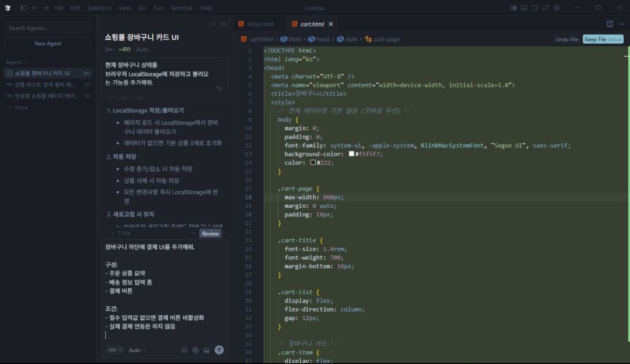The image size is (630, 364).
Task: Click the New Agent button
Action: (47, 43)
